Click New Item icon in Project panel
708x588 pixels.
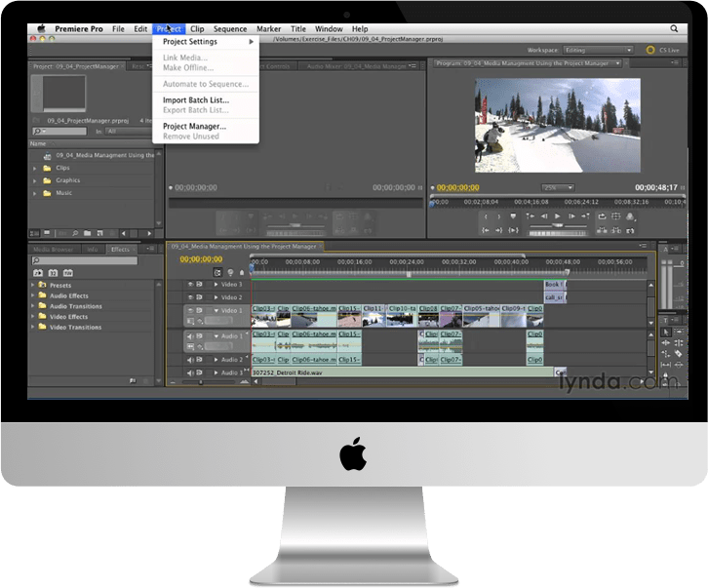(x=99, y=233)
